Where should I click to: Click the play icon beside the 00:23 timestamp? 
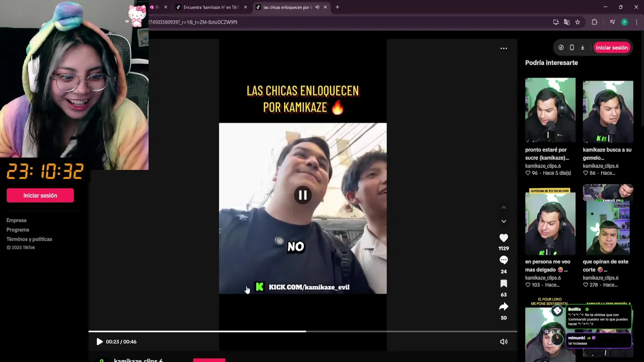point(100,342)
